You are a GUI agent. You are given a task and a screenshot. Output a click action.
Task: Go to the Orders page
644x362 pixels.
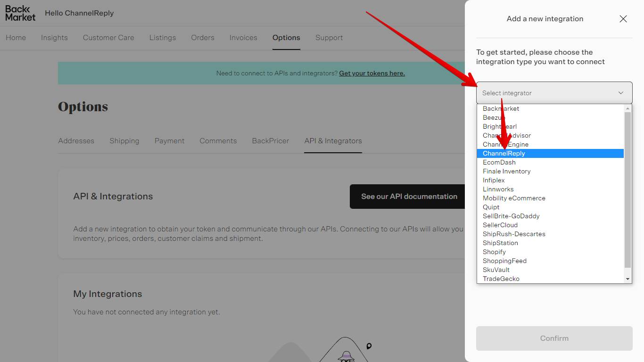pos(203,38)
